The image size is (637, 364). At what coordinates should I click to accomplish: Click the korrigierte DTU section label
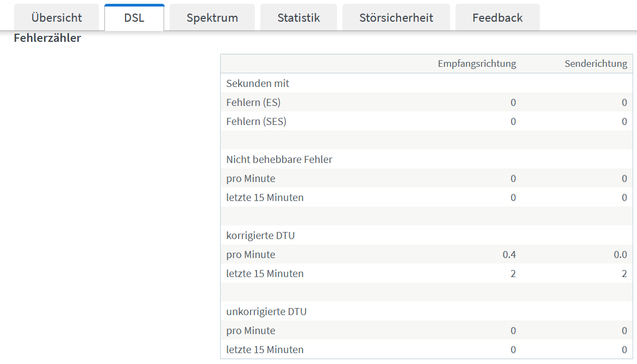coord(260,236)
